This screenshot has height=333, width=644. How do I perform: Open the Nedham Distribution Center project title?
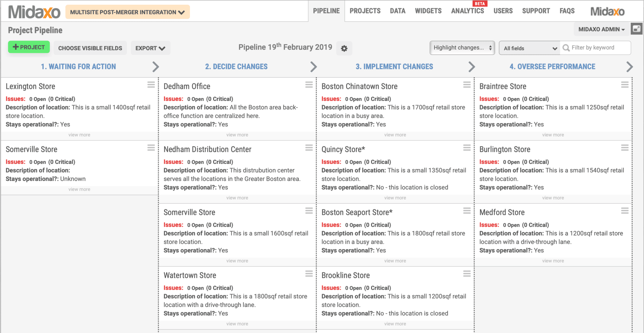[208, 149]
